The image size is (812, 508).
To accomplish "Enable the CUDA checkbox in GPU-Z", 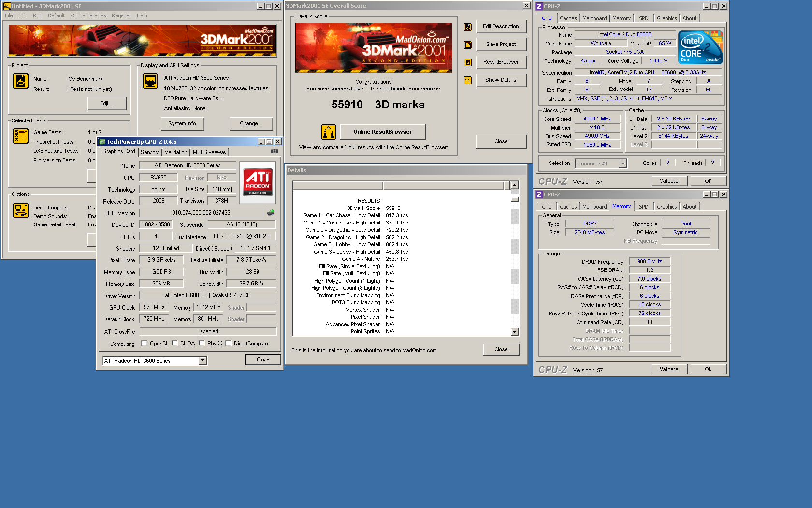I will [x=174, y=344].
